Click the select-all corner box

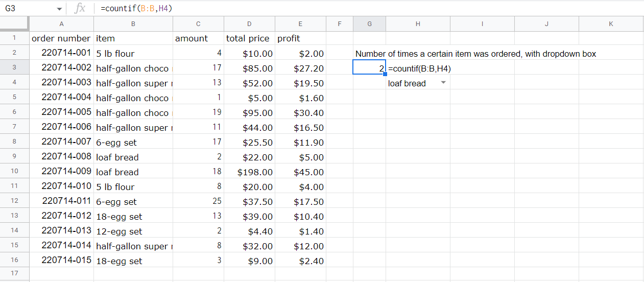[x=14, y=24]
